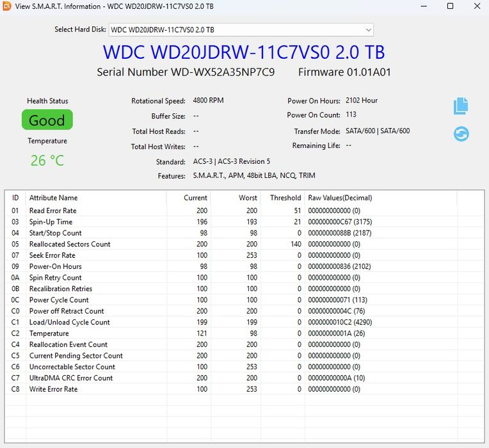Click threshold value 140

point(296,244)
